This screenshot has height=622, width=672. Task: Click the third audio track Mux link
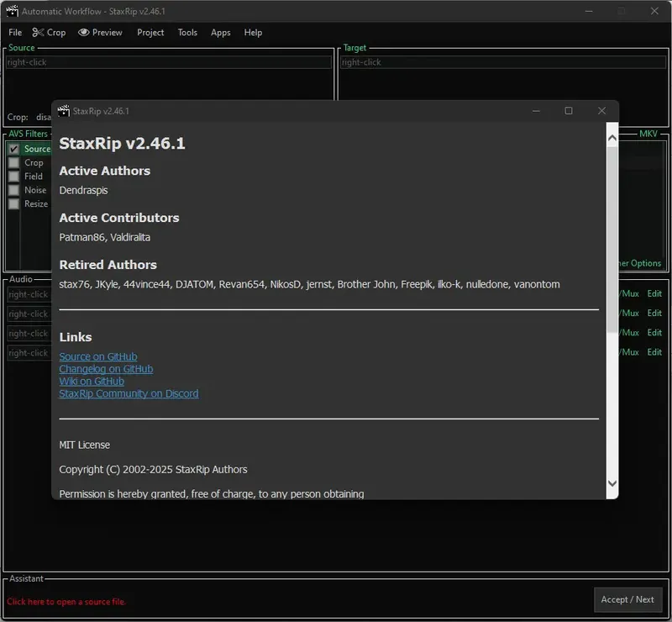tap(629, 333)
